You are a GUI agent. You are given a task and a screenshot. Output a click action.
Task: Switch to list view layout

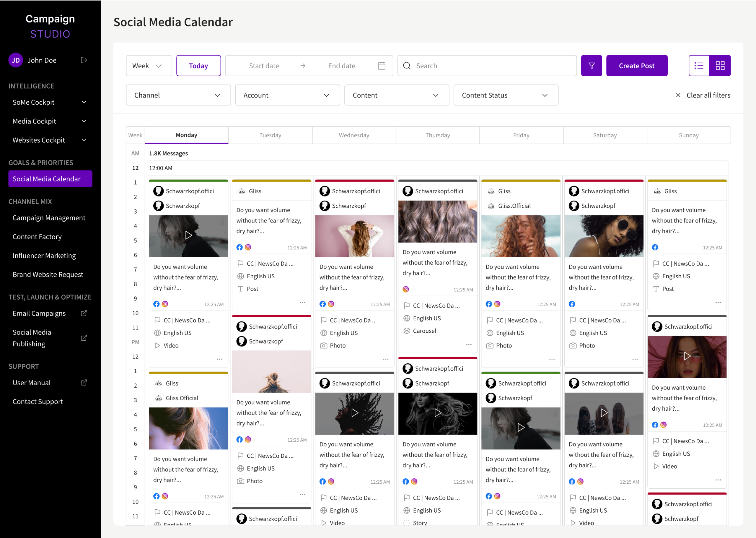699,66
